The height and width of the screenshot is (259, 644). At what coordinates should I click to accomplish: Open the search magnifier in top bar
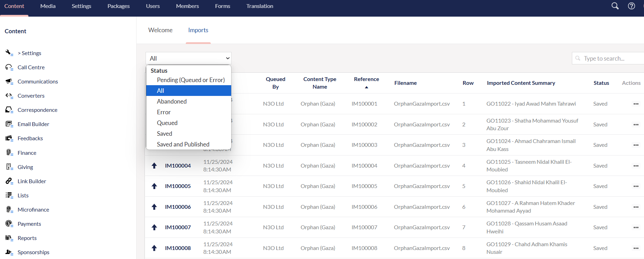point(615,6)
